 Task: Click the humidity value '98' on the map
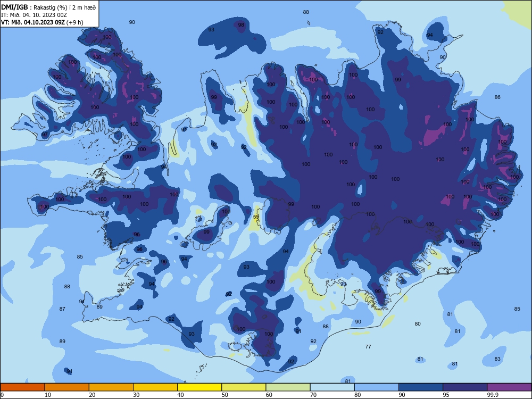tap(241, 25)
